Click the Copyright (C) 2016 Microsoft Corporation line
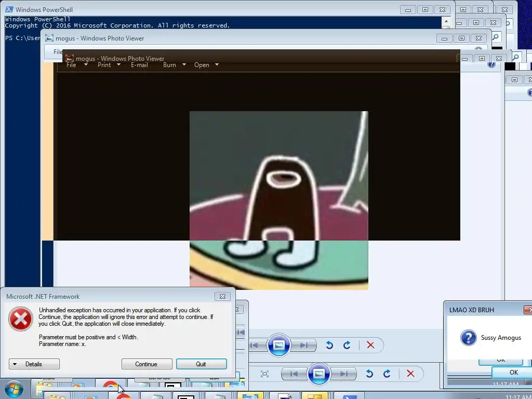This screenshot has height=399, width=532. [117, 25]
